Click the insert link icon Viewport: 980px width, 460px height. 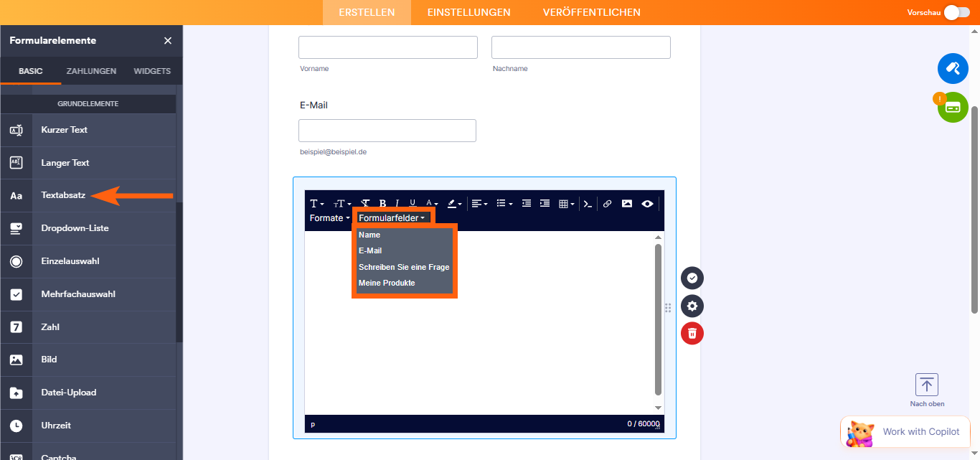tap(607, 204)
